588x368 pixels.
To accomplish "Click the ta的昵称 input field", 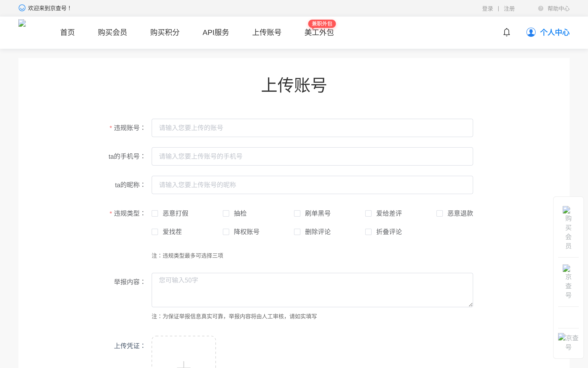I will [312, 185].
